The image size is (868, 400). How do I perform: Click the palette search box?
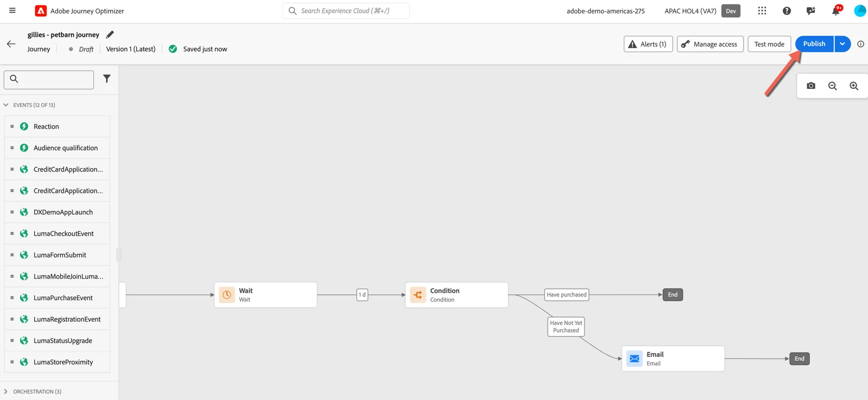point(49,80)
